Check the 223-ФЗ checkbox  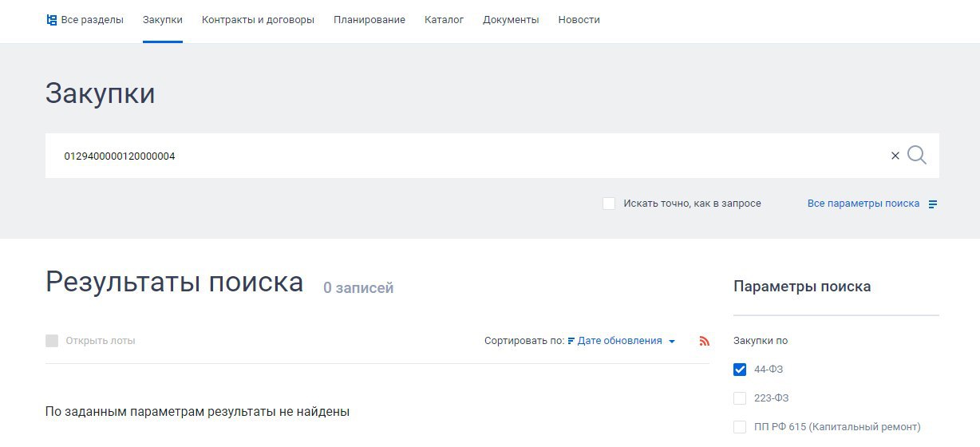[x=740, y=398]
